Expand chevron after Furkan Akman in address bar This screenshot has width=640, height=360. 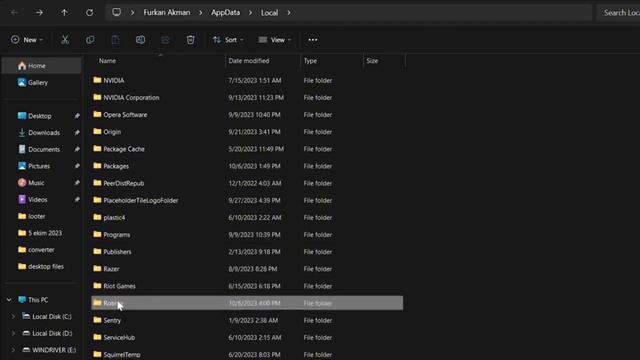tap(200, 13)
